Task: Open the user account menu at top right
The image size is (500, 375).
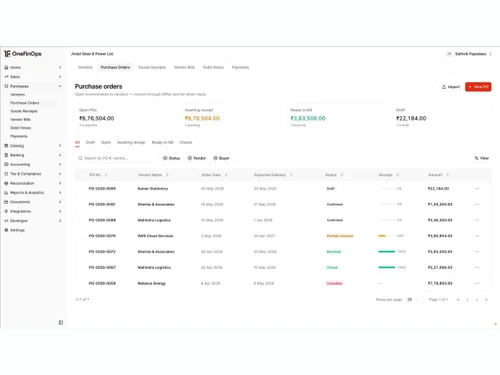Action: pos(469,54)
